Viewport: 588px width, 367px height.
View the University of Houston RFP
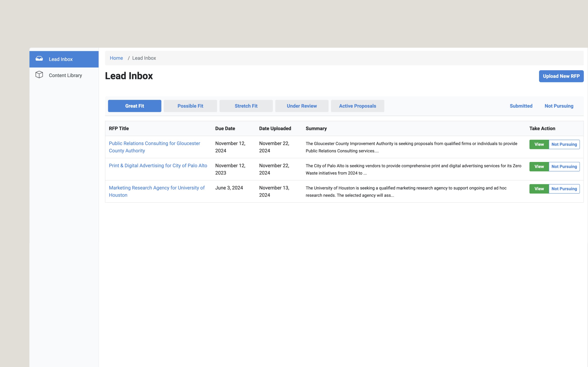[x=539, y=189]
